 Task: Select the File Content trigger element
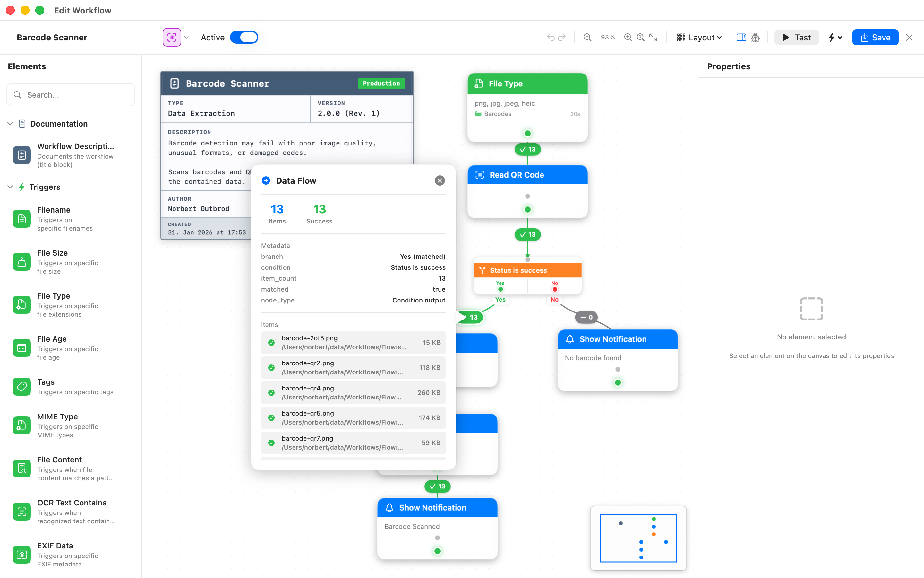(71, 469)
